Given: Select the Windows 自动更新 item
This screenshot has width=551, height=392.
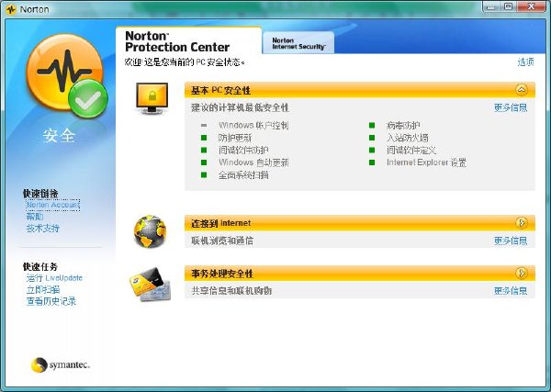Looking at the screenshot, I should point(253,162).
